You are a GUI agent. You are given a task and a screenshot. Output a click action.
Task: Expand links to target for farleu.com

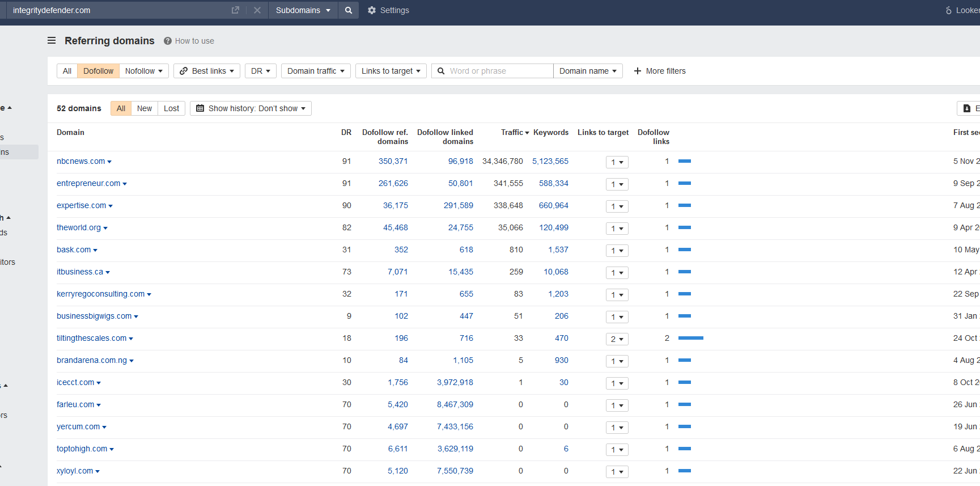pyautogui.click(x=617, y=405)
